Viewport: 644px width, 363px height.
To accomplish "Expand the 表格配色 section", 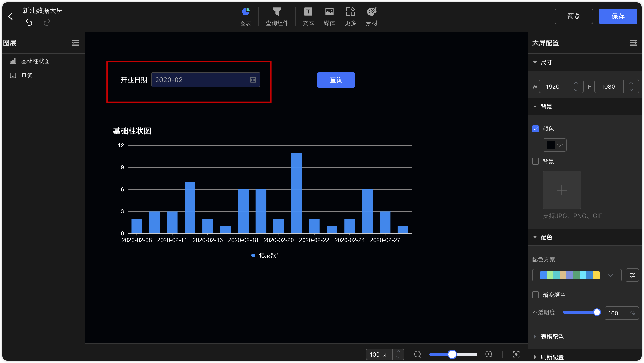I will (x=535, y=337).
